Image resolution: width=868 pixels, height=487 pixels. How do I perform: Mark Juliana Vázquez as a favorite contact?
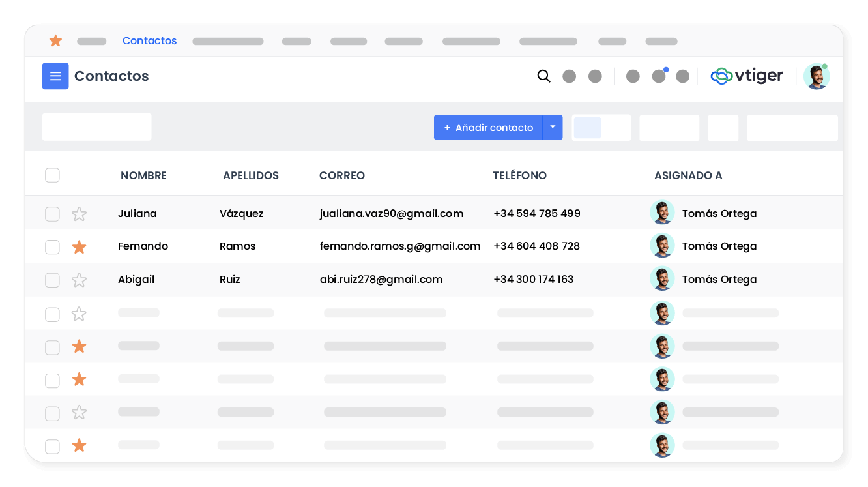tap(79, 213)
